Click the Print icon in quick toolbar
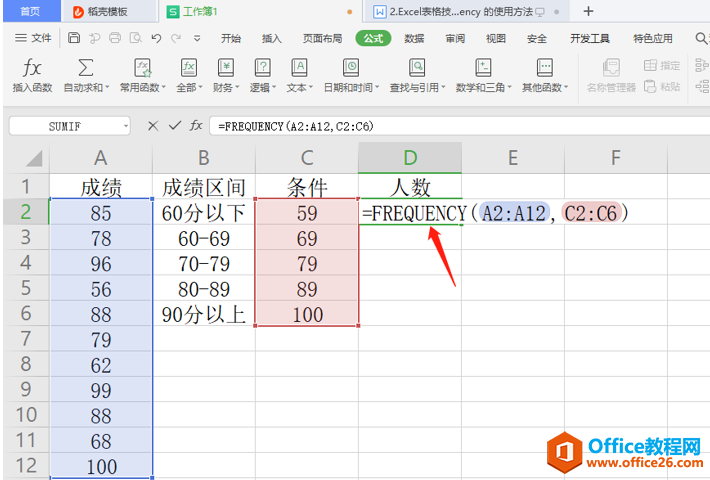Image resolution: width=710 pixels, height=480 pixels. pyautogui.click(x=115, y=38)
